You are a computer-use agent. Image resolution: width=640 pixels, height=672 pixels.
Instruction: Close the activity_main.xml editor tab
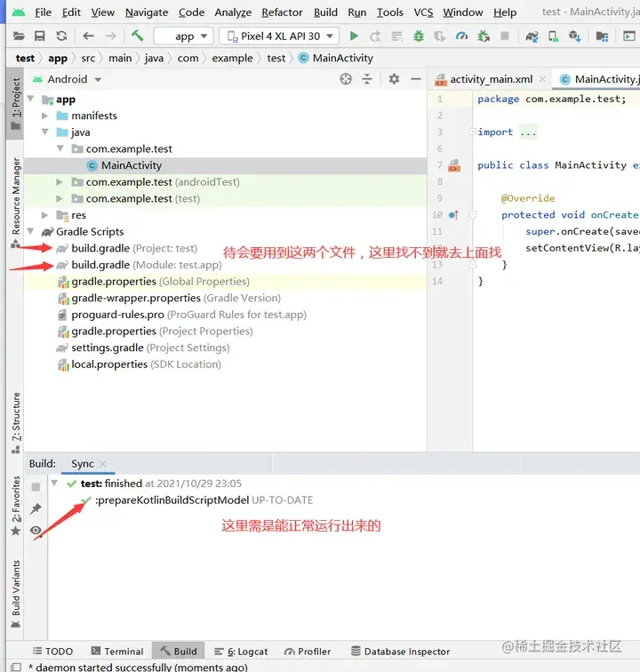[x=543, y=79]
